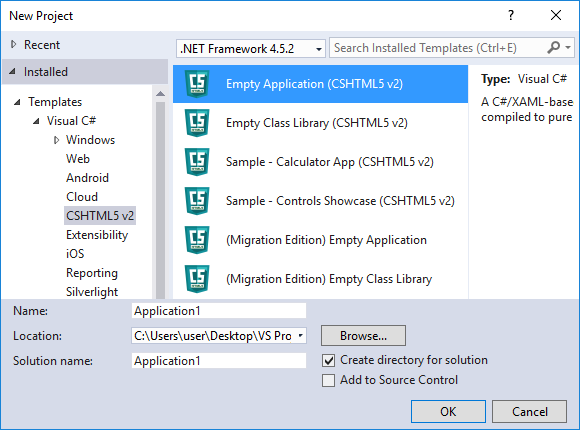This screenshot has width=580, height=430.
Task: Open the search options dropdown arrow
Action: click(x=568, y=48)
